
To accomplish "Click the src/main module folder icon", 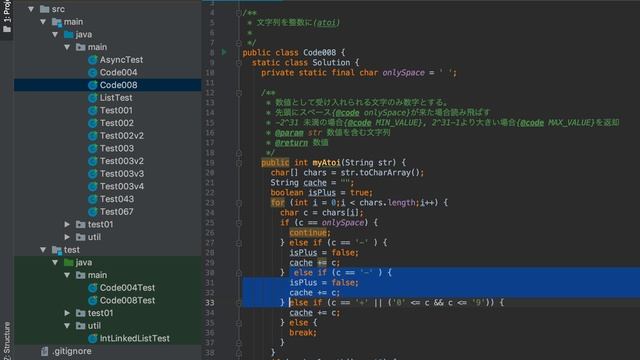I will tap(57, 22).
